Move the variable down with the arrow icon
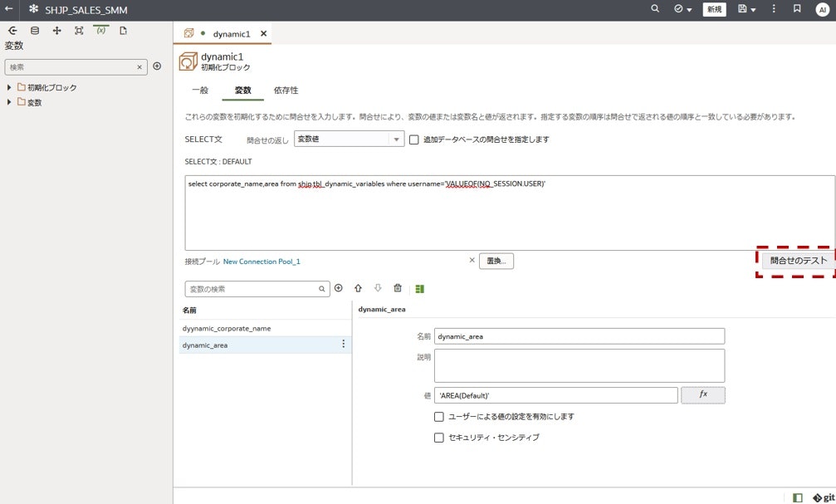836x504 pixels. coord(378,288)
